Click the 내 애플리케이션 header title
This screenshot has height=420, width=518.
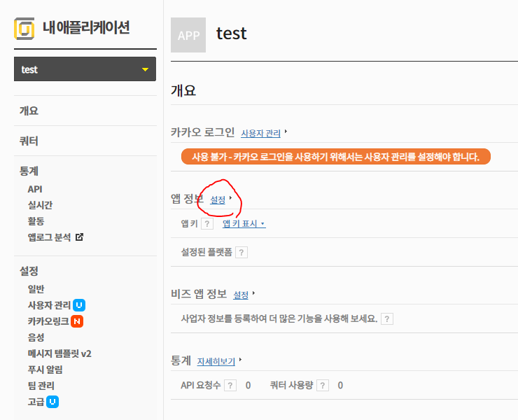[86, 27]
